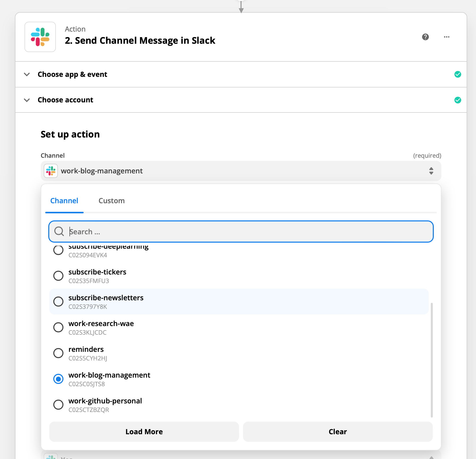Switch to the Channel tab

[64, 201]
